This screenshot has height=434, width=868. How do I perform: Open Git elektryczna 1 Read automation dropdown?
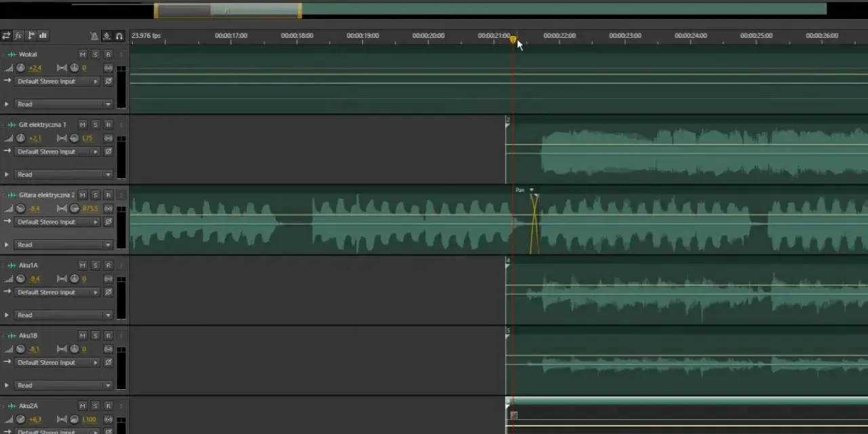click(64, 175)
